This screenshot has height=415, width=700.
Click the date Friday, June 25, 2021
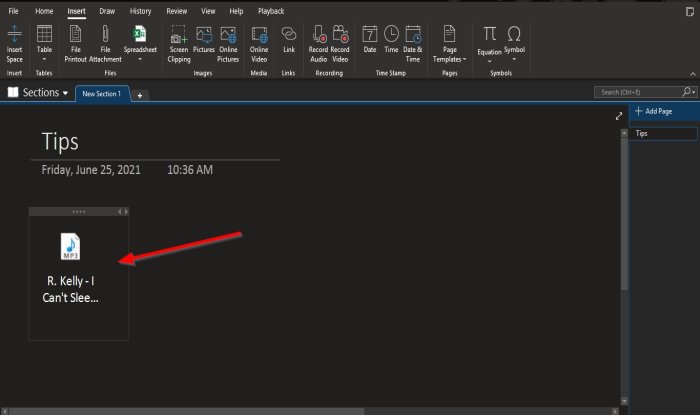[x=91, y=170]
